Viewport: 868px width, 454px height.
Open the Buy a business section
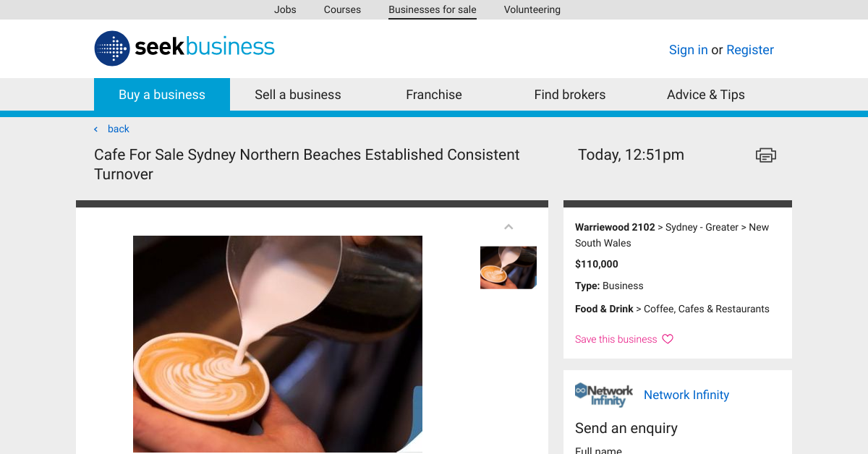pyautogui.click(x=162, y=94)
